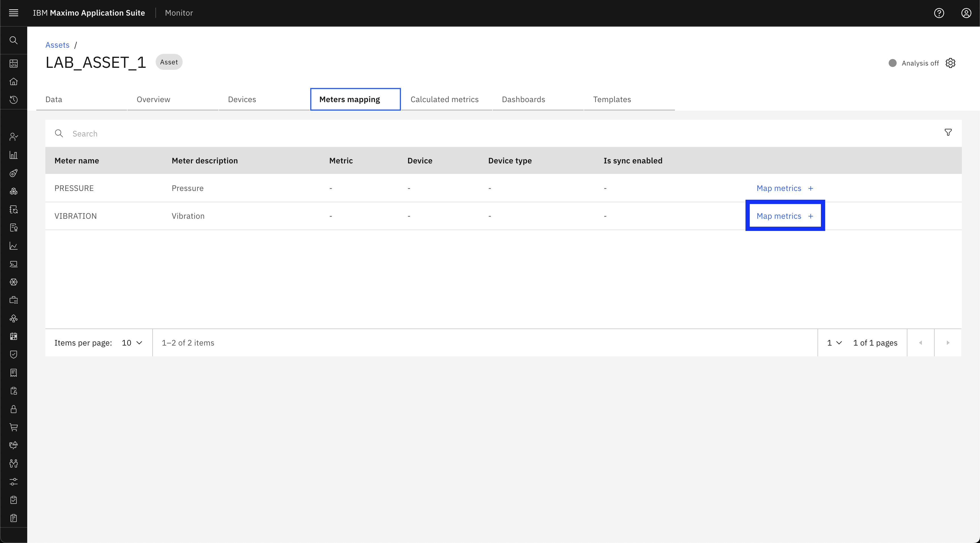The image size is (980, 543).
Task: Open the Items per page dropdown
Action: point(132,343)
